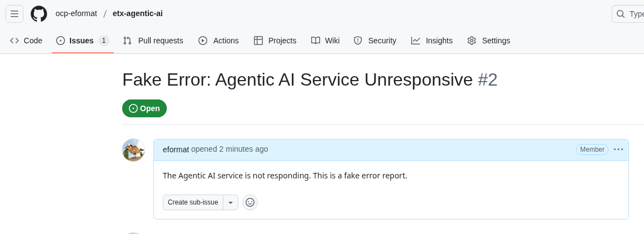Focus the search box at top right

click(628, 14)
